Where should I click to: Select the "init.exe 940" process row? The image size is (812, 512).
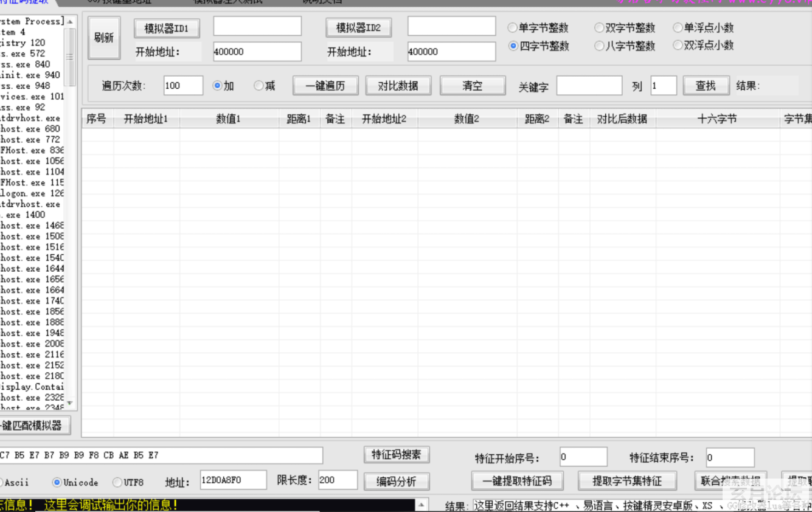click(x=32, y=75)
